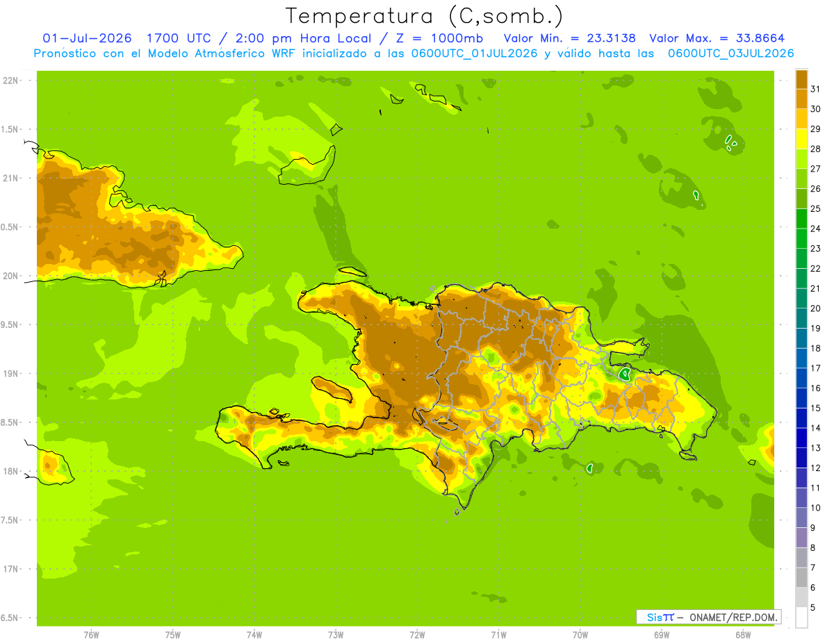This screenshot has width=834, height=644.
Task: Click the white swatch at the legend bottom
Action: pos(801,618)
